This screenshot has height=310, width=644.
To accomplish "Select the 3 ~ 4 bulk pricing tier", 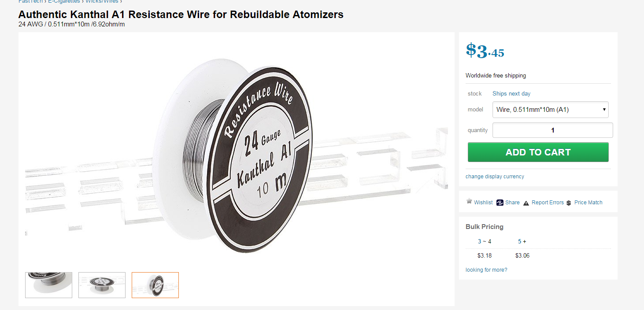I will pos(485,241).
